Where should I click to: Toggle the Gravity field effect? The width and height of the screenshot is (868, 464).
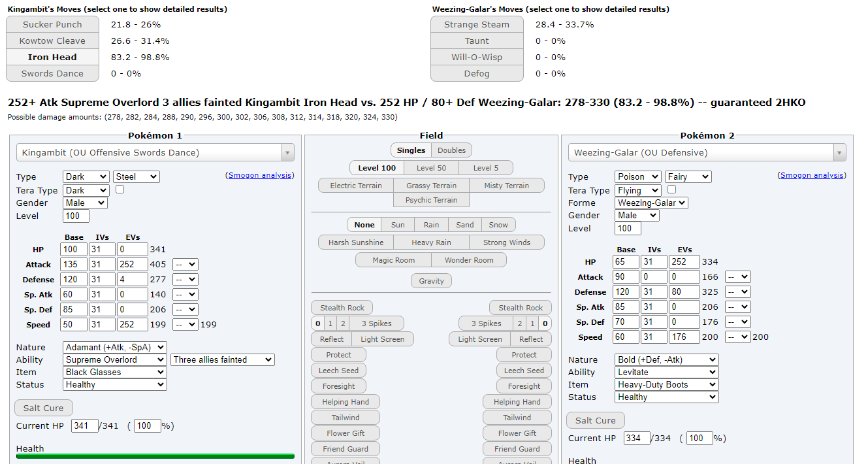coord(431,281)
